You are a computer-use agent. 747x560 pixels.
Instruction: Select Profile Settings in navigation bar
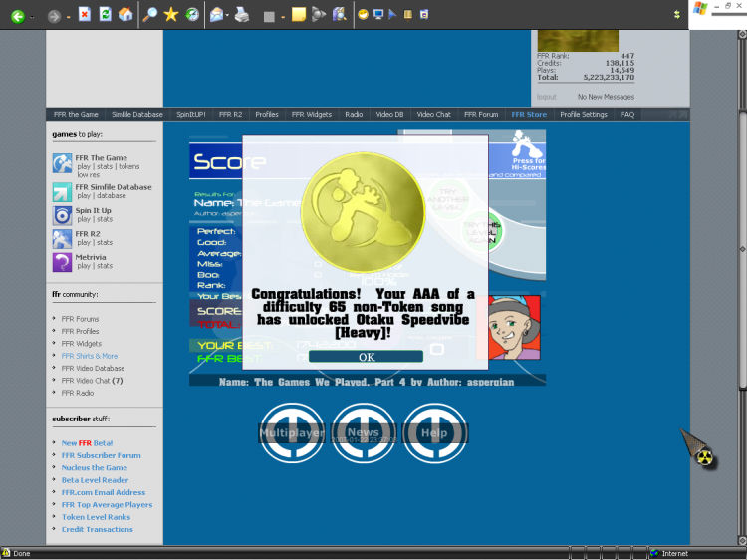point(583,115)
